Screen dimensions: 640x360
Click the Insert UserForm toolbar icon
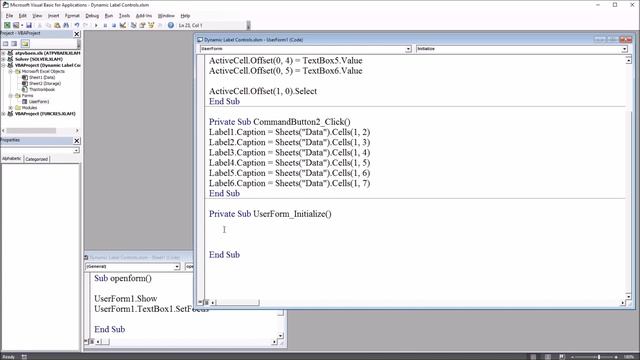pos(16,25)
